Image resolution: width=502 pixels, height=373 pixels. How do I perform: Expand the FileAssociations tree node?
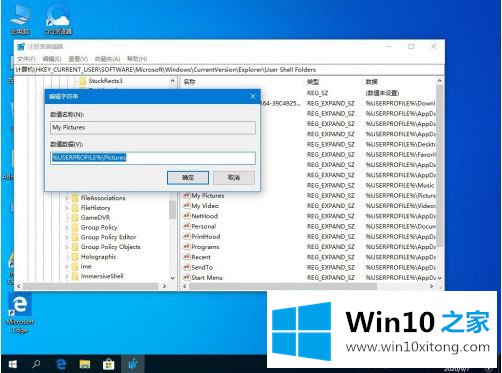pyautogui.click(x=67, y=198)
